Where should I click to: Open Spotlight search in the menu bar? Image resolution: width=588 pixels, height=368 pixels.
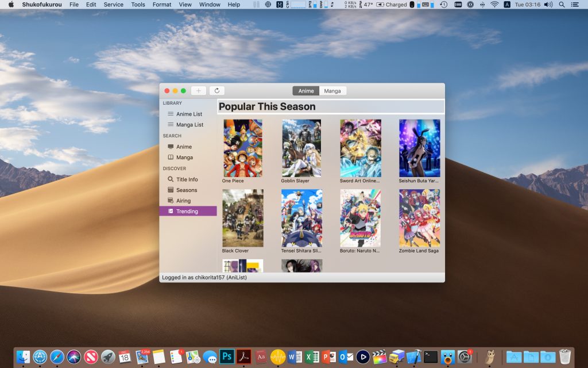click(x=562, y=5)
